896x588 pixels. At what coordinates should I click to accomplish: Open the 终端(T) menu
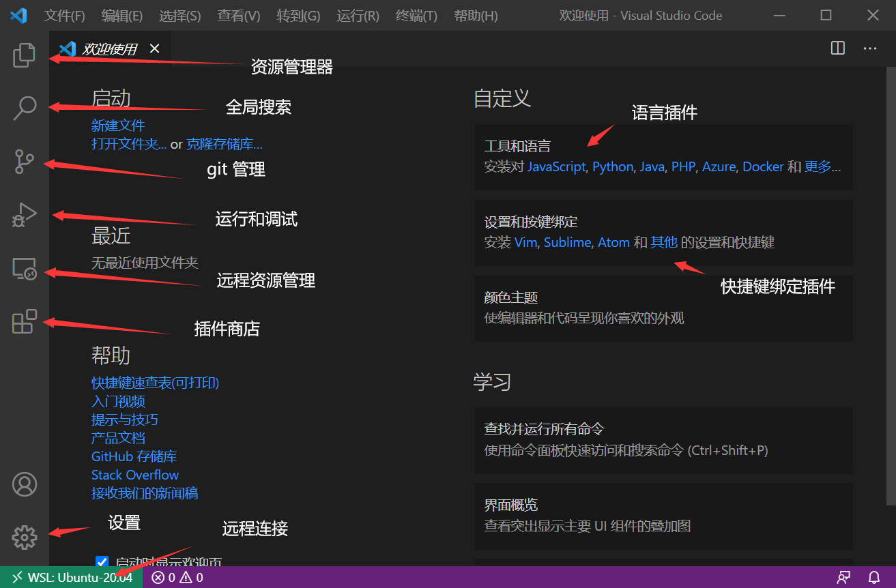point(416,16)
